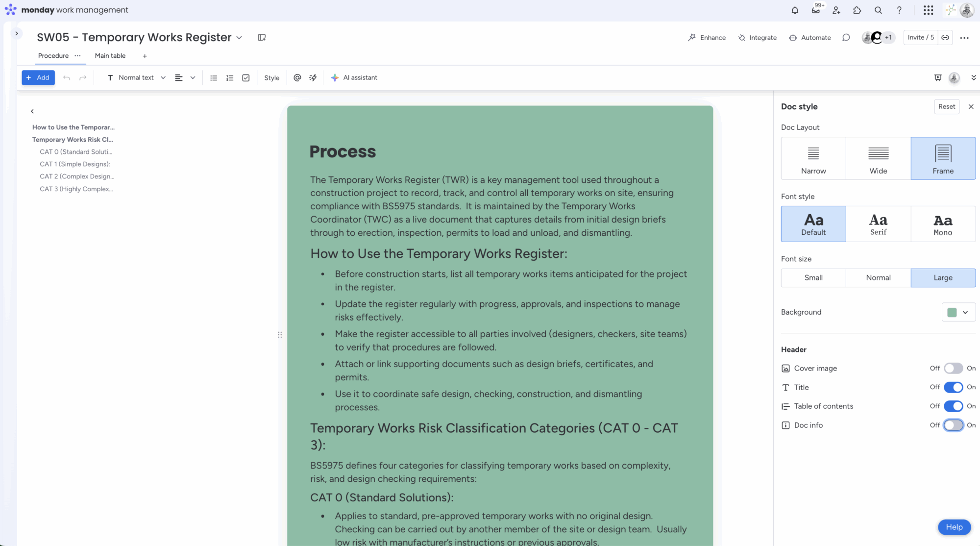Click the Enhance button
Image resolution: width=980 pixels, height=546 pixels.
(x=707, y=38)
